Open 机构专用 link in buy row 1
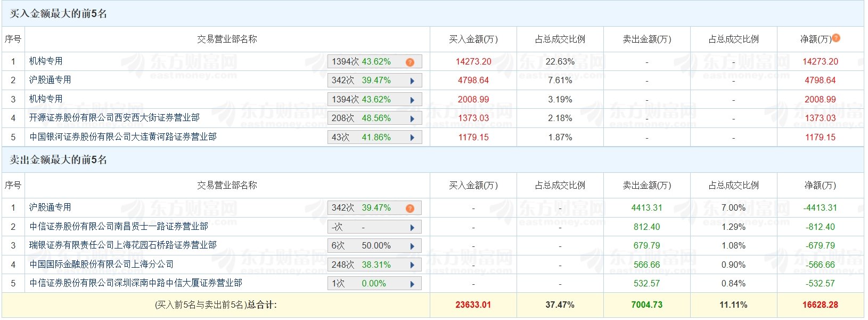 pyautogui.click(x=46, y=61)
